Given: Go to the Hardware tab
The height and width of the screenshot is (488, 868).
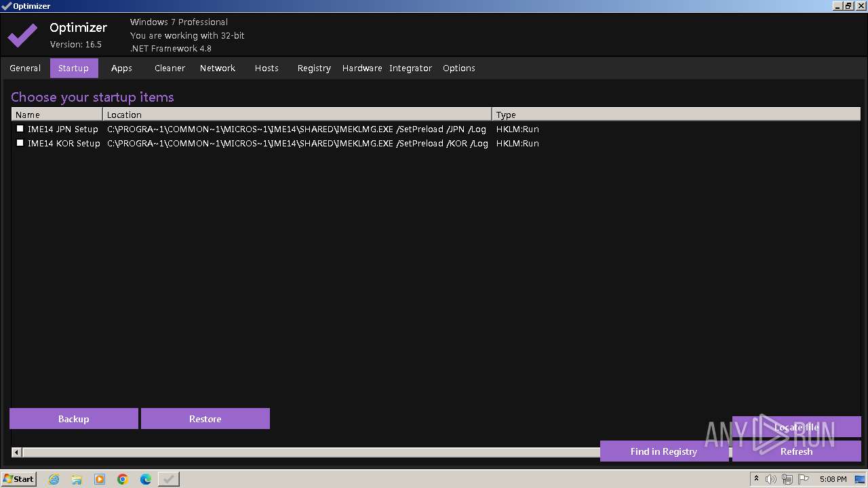Looking at the screenshot, I should point(362,68).
